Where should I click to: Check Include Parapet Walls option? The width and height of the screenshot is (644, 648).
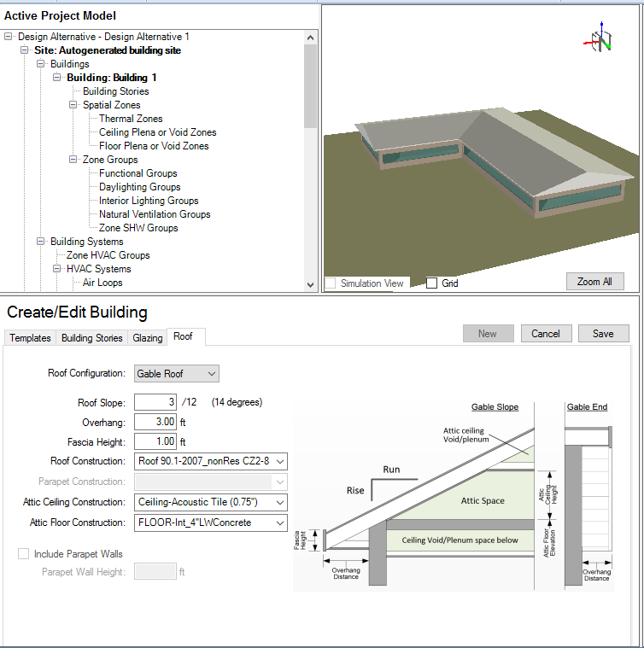tap(24, 554)
